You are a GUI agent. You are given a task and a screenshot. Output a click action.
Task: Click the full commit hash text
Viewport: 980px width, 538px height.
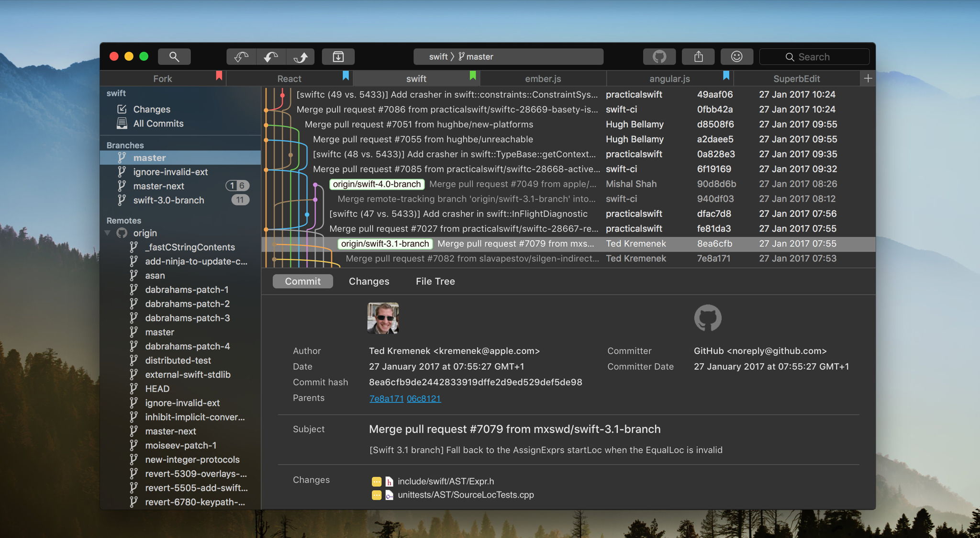point(476,382)
